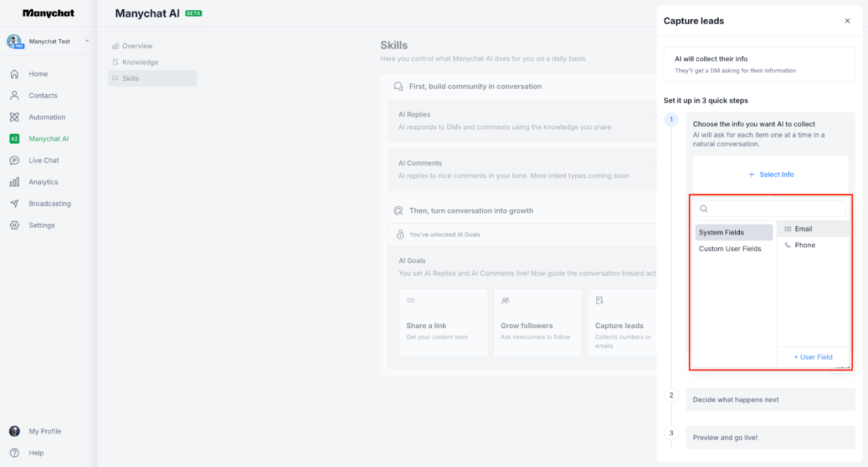Viewport: 868px width, 467px height.
Task: Open Settings via the gear icon
Action: (x=14, y=225)
